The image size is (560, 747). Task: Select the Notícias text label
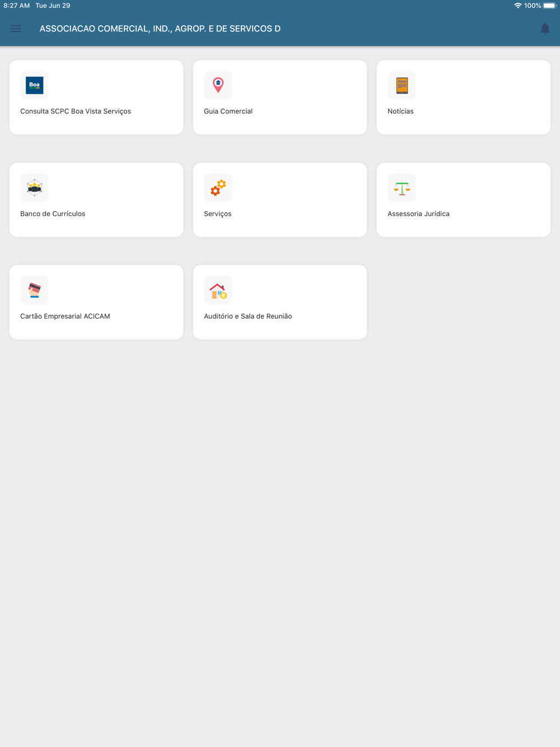pyautogui.click(x=400, y=111)
